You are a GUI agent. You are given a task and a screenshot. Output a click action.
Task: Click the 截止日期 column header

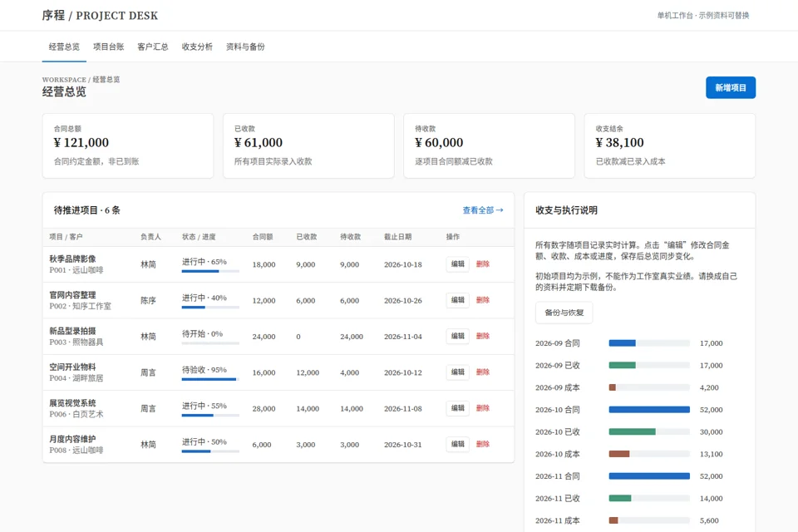click(x=397, y=237)
